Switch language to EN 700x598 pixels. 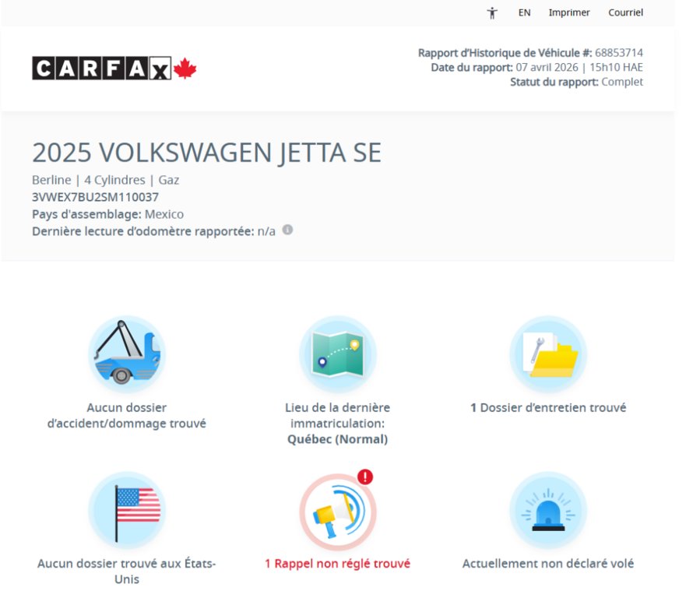pos(524,12)
